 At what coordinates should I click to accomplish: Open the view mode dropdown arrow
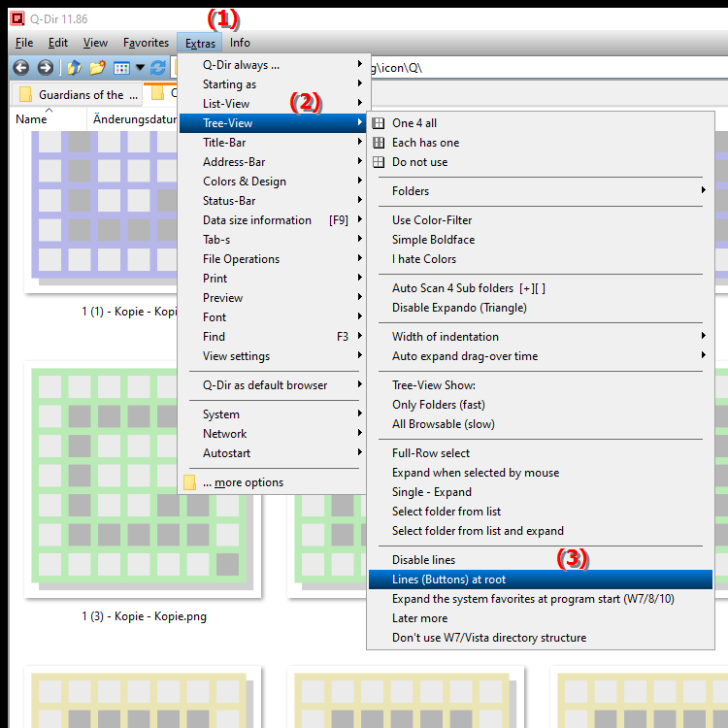click(x=140, y=68)
